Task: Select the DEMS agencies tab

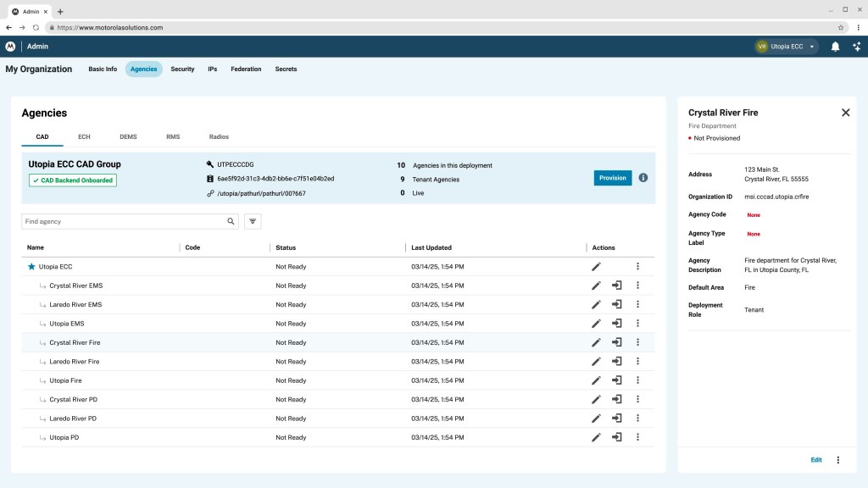Action: [x=128, y=136]
